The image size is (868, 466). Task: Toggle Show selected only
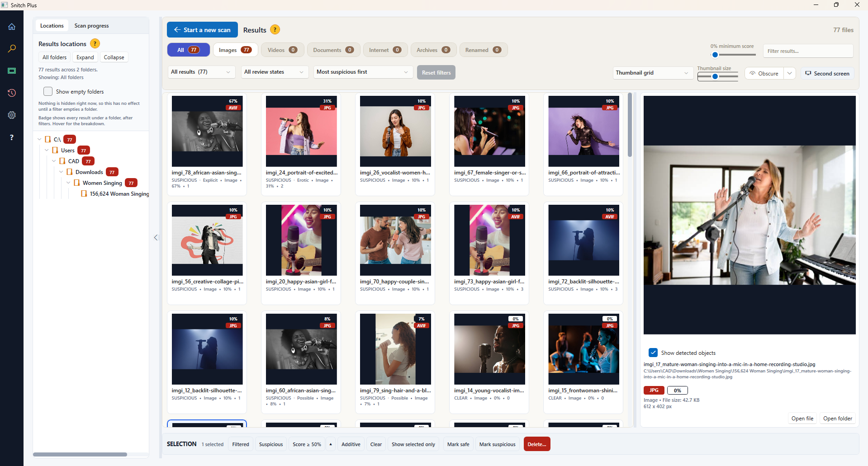[413, 444]
